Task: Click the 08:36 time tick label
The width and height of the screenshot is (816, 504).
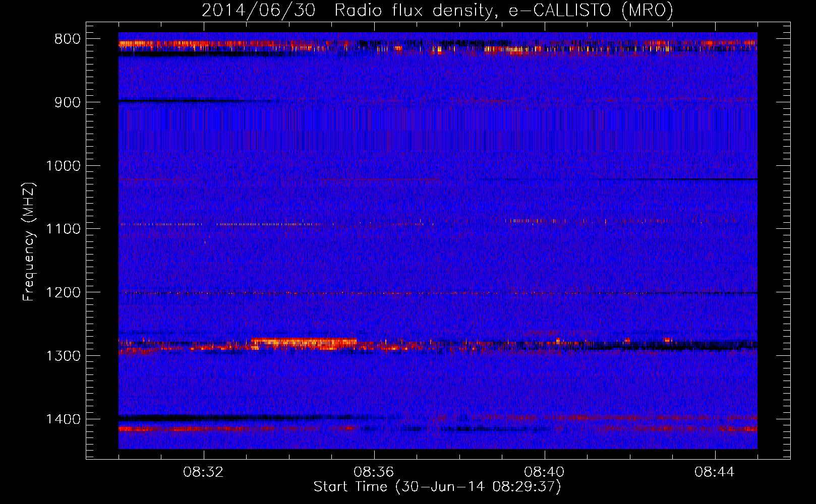Action: (374, 472)
